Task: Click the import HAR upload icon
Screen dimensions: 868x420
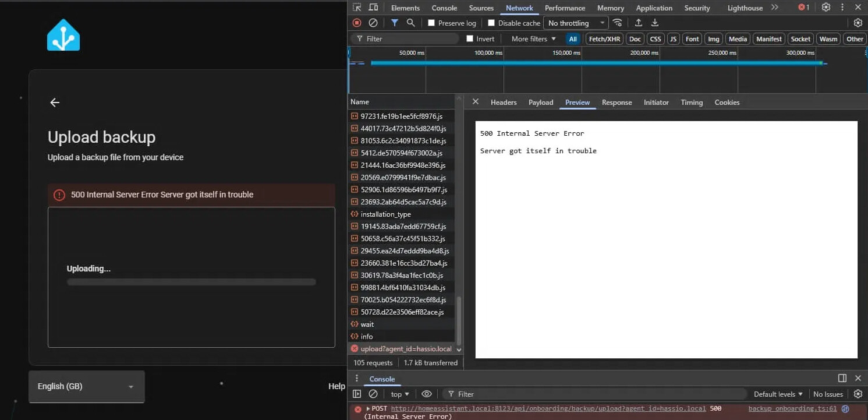Action: [x=639, y=23]
